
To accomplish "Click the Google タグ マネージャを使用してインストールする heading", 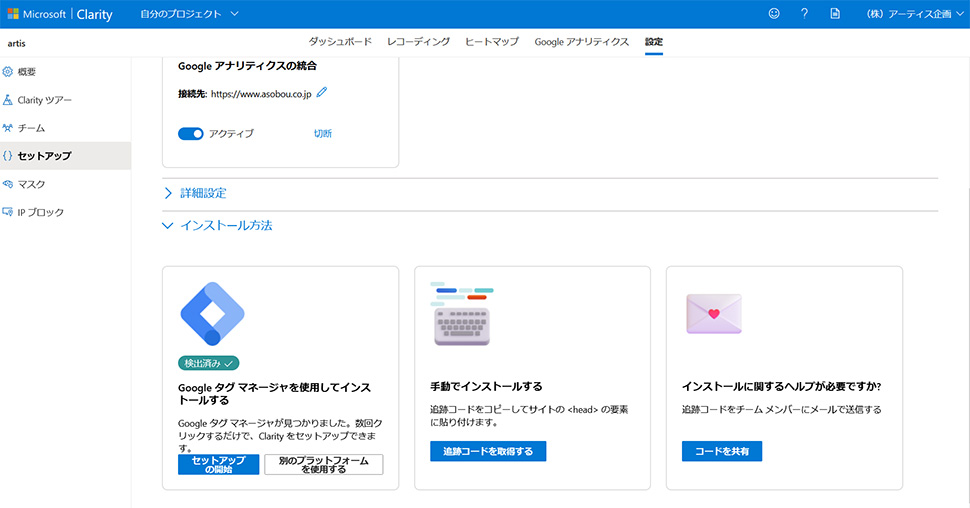I will (x=275, y=394).
